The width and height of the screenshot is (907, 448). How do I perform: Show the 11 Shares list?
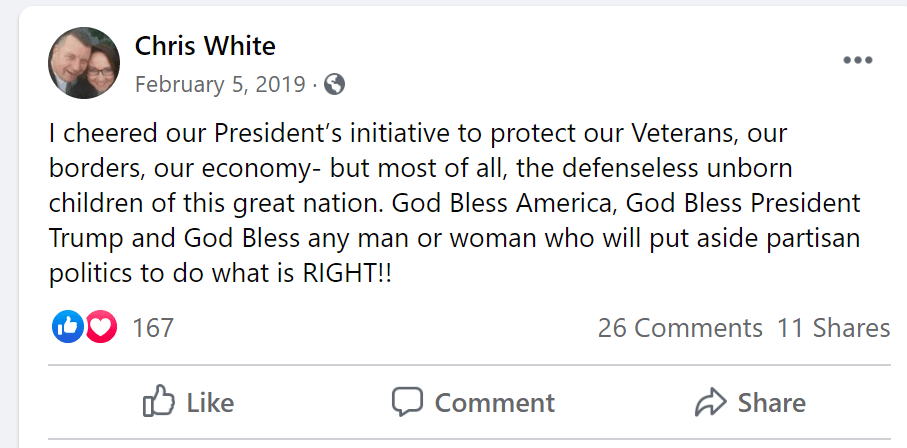(x=833, y=327)
